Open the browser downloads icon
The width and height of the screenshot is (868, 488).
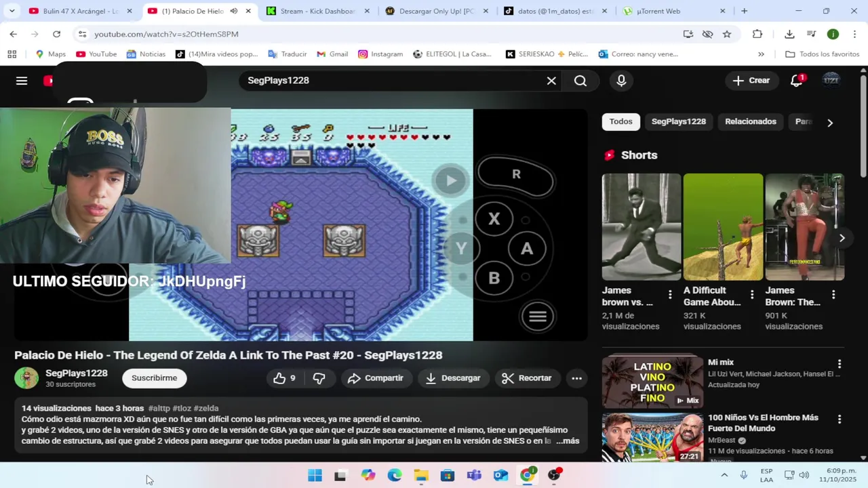789,34
